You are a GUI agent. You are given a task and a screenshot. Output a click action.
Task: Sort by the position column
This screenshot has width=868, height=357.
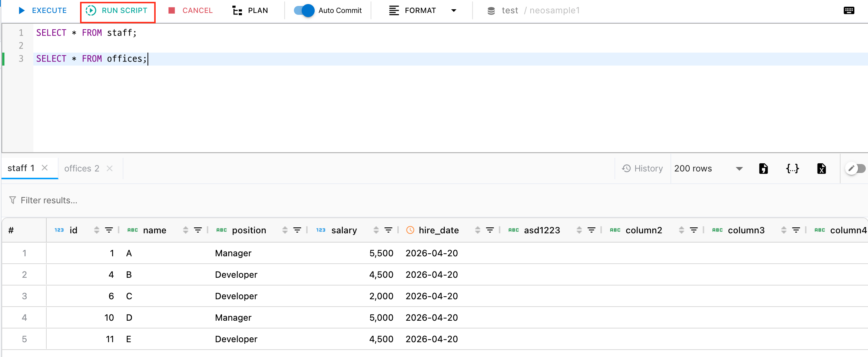285,230
